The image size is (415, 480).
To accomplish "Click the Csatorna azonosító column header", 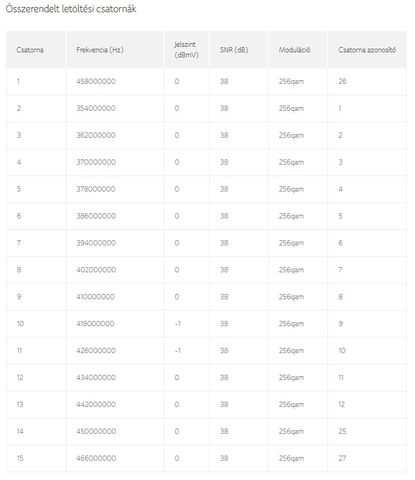I will [x=367, y=50].
